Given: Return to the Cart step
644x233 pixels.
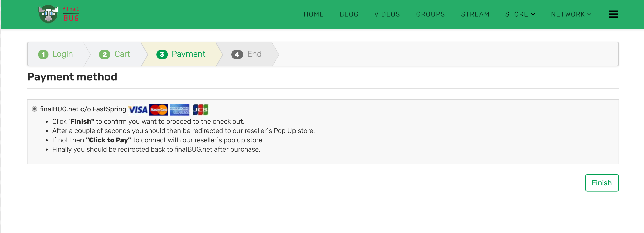Looking at the screenshot, I should tap(122, 54).
